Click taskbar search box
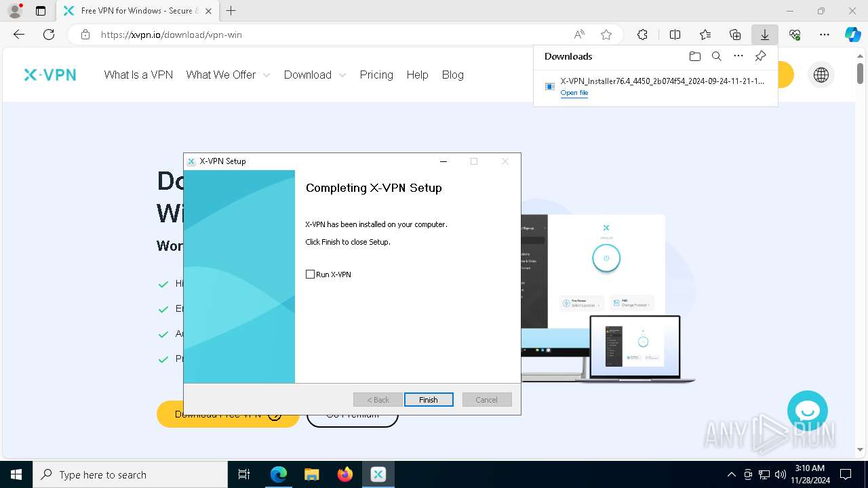 [x=130, y=474]
